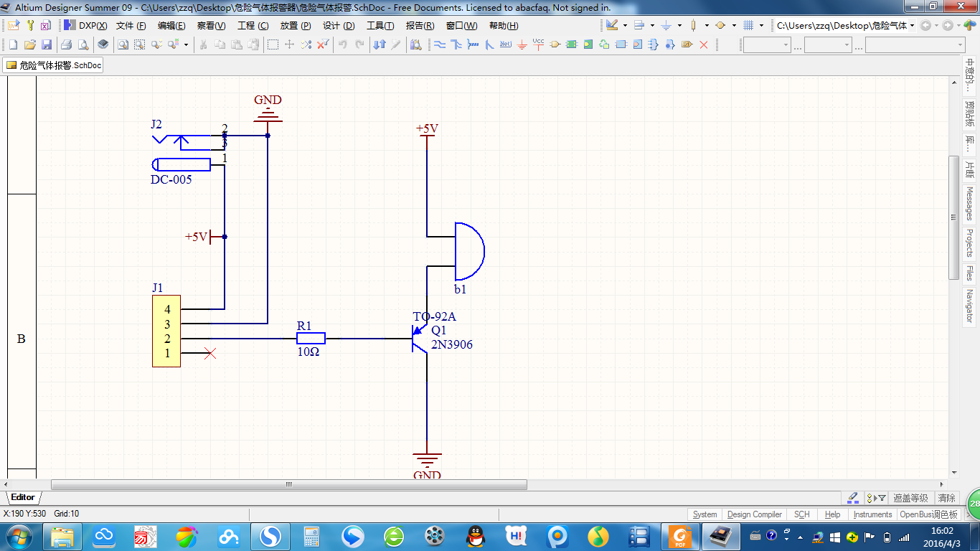This screenshot has width=980, height=551.
Task: Open the 文件 (F) menu
Action: click(x=131, y=25)
